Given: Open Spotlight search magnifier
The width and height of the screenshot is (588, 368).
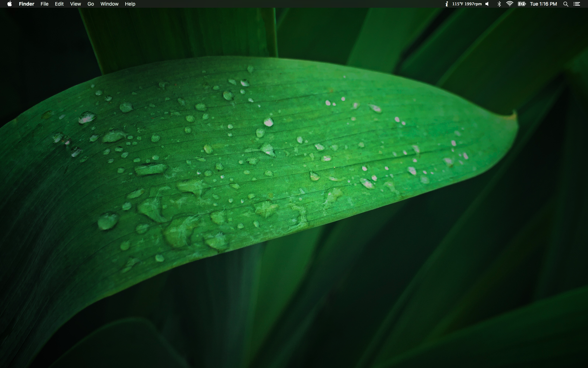Looking at the screenshot, I should [x=566, y=4].
